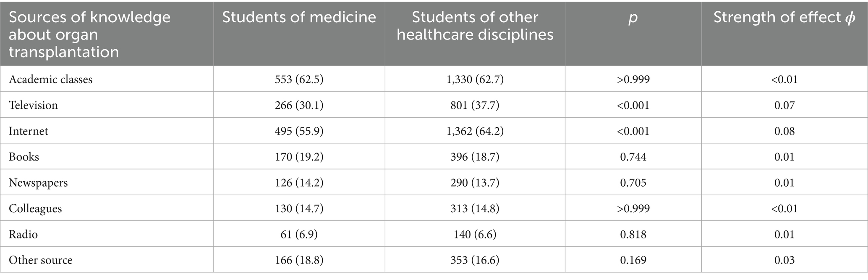Click the 'Students of other healthcare disciplines' header
The width and height of the screenshot is (868, 280).
tap(475, 26)
